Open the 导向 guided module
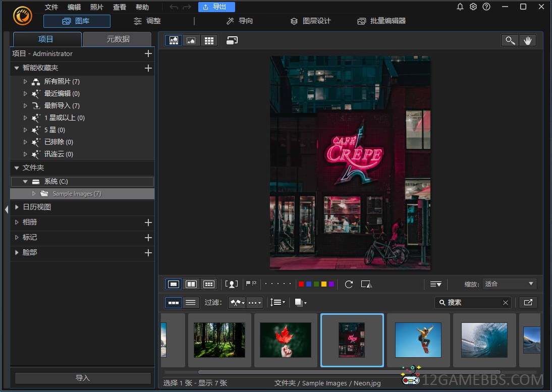 (239, 21)
